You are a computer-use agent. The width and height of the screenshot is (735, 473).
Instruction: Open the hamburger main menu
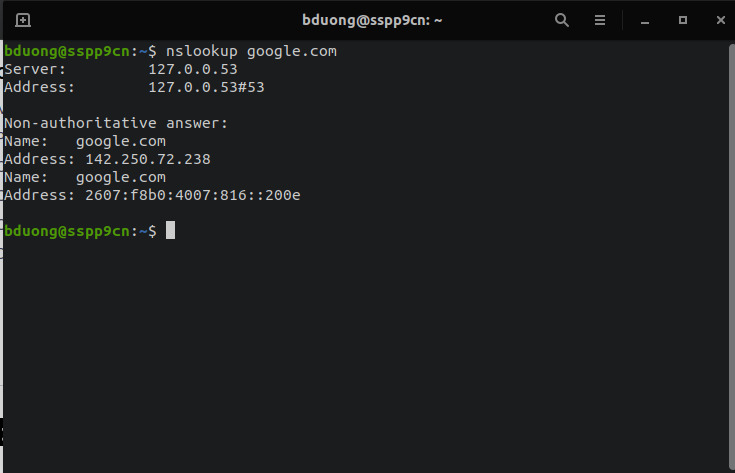click(601, 20)
